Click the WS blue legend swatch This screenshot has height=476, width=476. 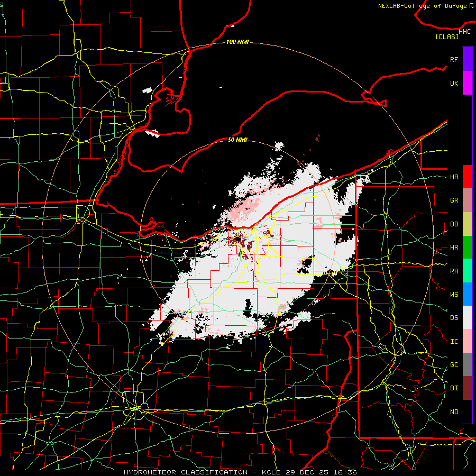point(467,294)
